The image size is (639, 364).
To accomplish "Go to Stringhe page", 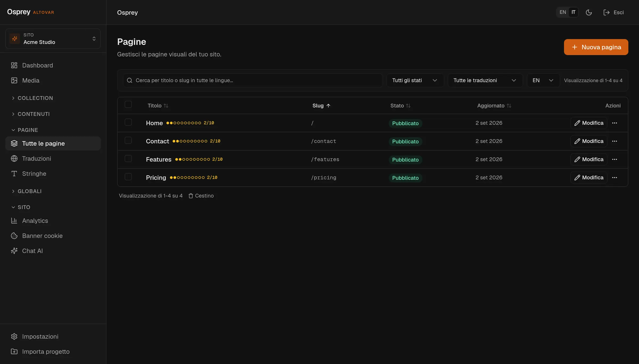I will pyautogui.click(x=53, y=174).
